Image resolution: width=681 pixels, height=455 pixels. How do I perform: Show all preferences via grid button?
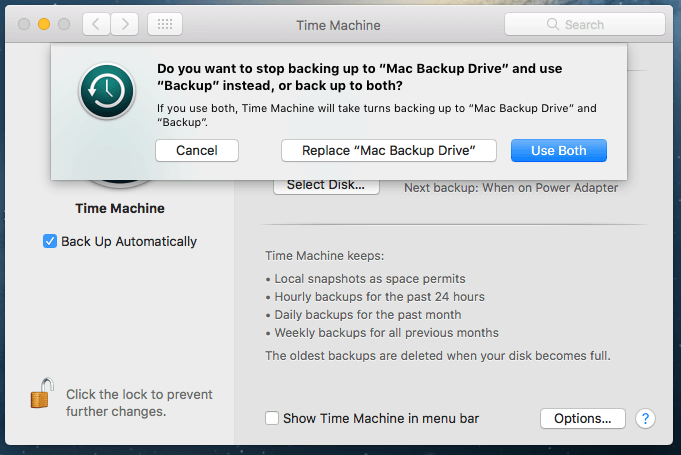[164, 24]
